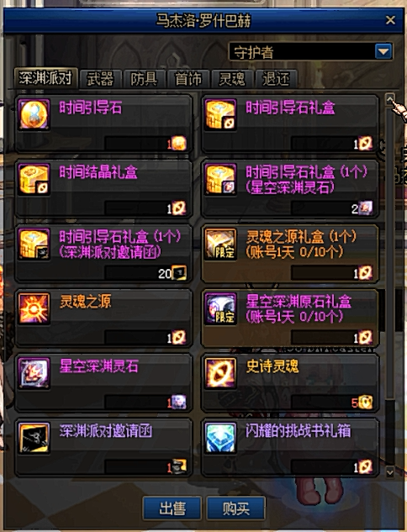Screen dimensions: 407x532
Task: Select the limited 星空深渊原石礼盒 icon
Action: 220,308
